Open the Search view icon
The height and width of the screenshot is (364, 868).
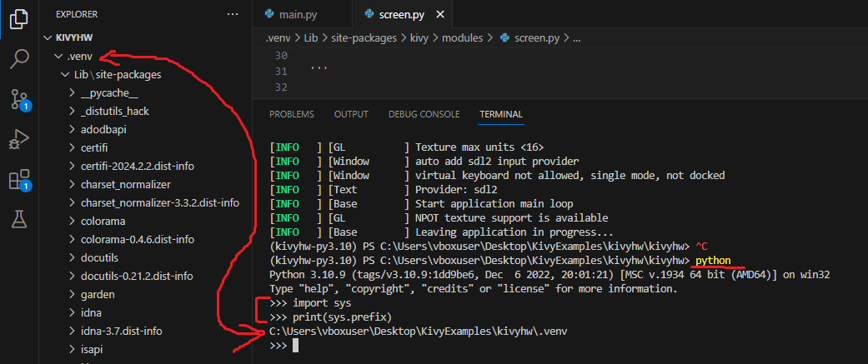(x=19, y=58)
